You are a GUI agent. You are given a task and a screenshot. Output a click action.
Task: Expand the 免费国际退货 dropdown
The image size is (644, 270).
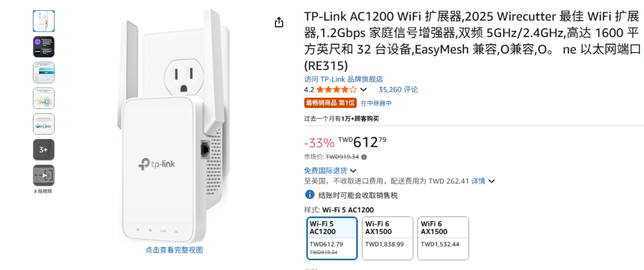click(354, 170)
